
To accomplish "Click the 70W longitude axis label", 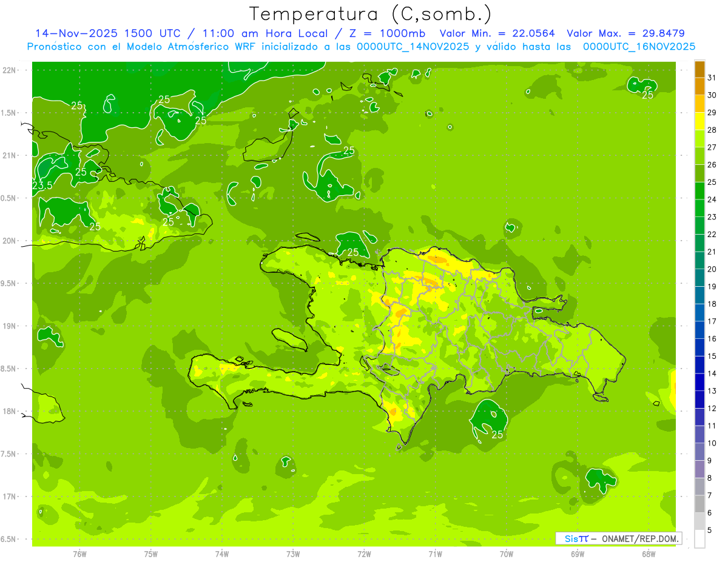I will [507, 554].
